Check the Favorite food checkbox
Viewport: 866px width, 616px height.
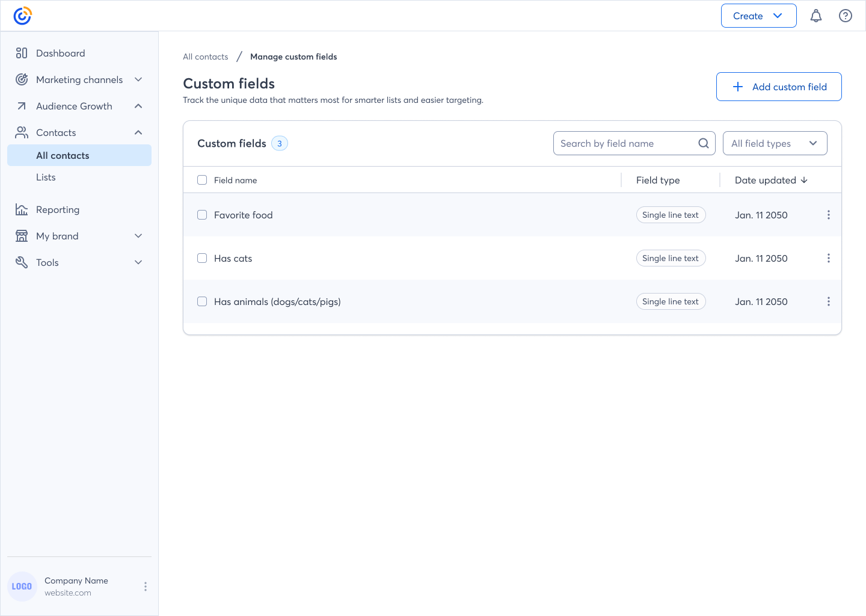[202, 215]
